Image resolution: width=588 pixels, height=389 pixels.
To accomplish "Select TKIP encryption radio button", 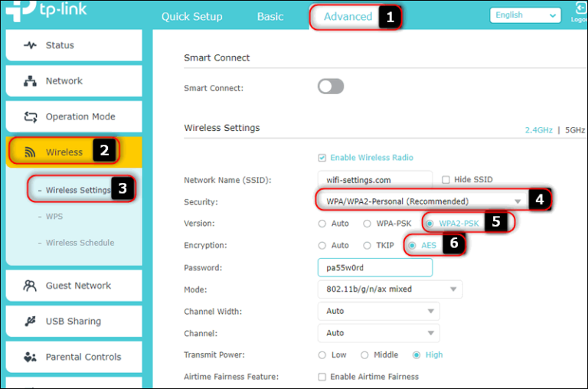I will point(368,246).
